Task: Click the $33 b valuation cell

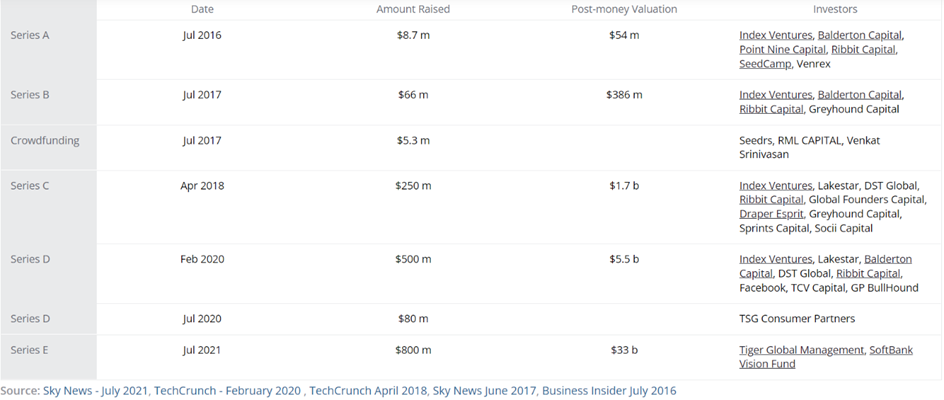Action: tap(624, 350)
